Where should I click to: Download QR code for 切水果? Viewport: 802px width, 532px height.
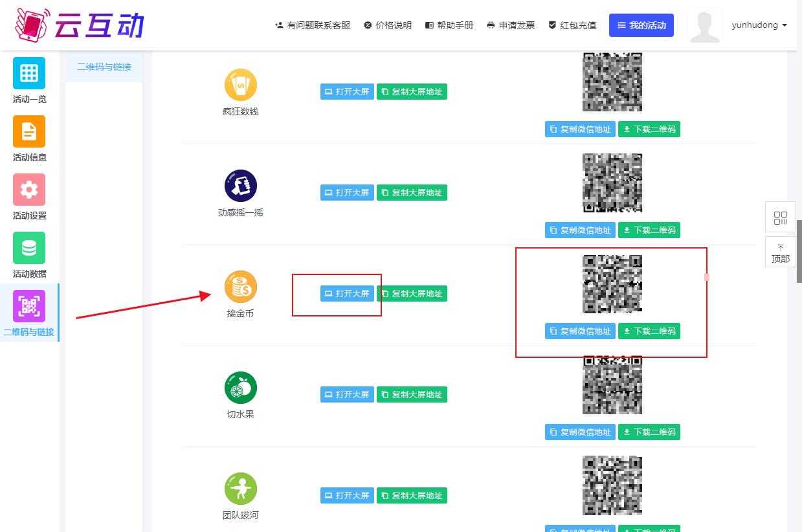(649, 432)
